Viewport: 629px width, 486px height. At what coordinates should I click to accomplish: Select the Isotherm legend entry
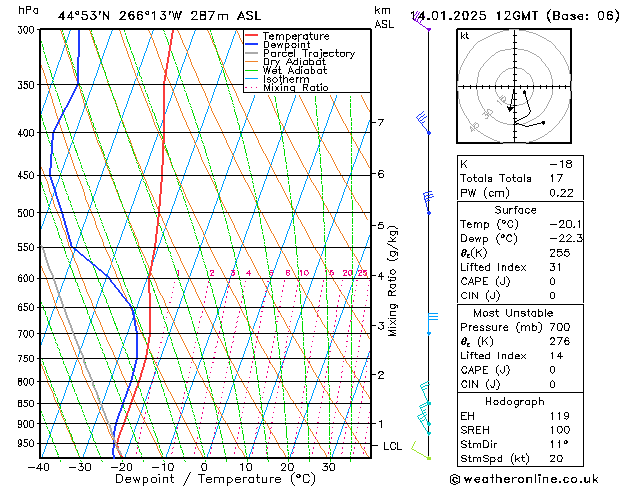pyautogui.click(x=277, y=79)
